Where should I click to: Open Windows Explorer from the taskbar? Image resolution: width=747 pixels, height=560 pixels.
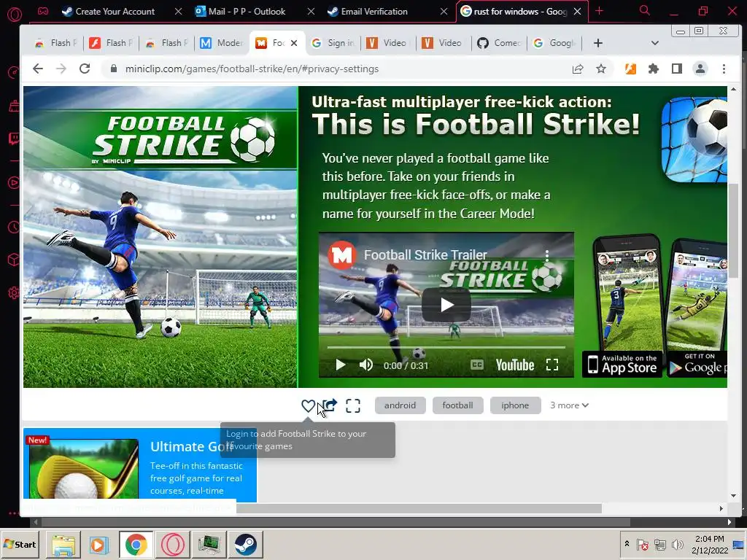coord(63,545)
